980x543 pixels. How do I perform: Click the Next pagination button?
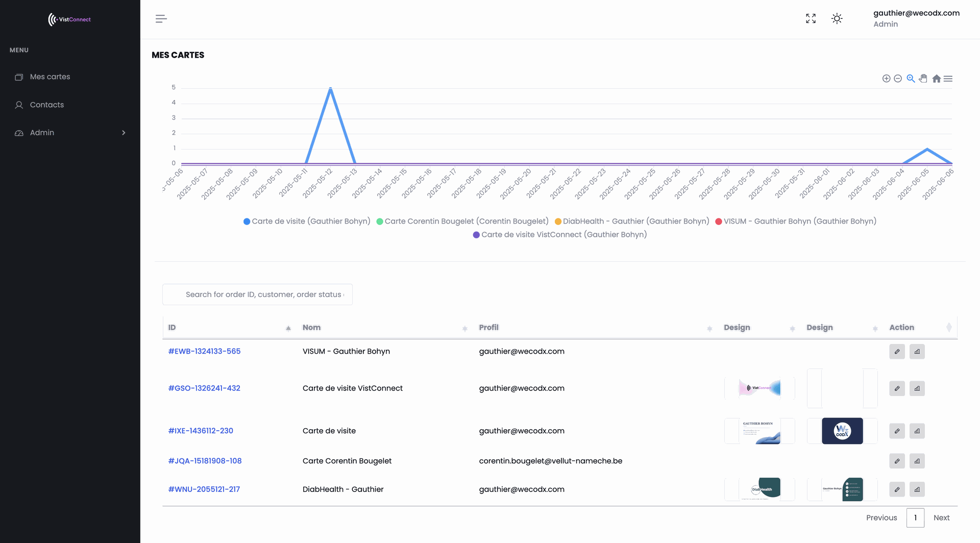[941, 518]
